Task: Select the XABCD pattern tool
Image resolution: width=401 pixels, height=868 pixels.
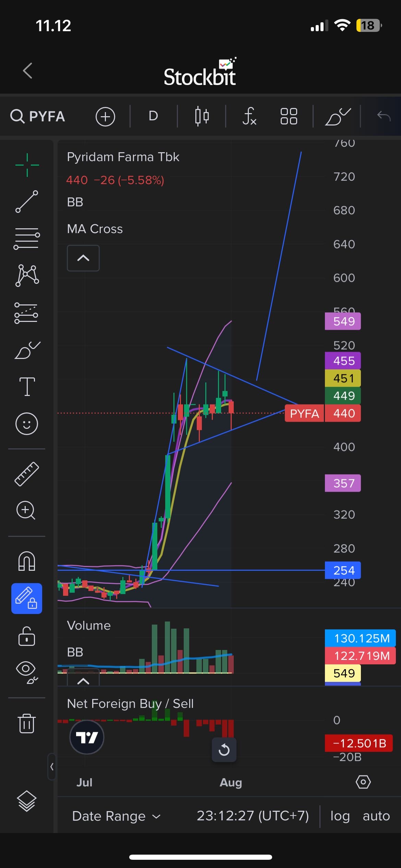Action: click(27, 275)
